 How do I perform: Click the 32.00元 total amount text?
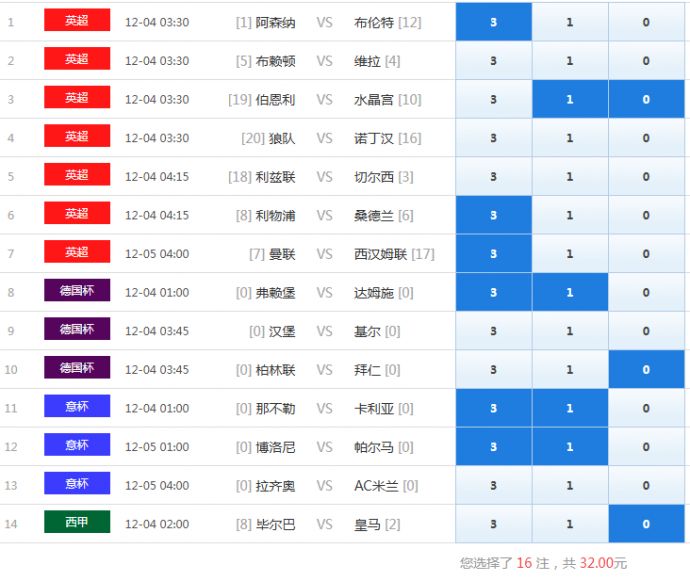click(602, 563)
